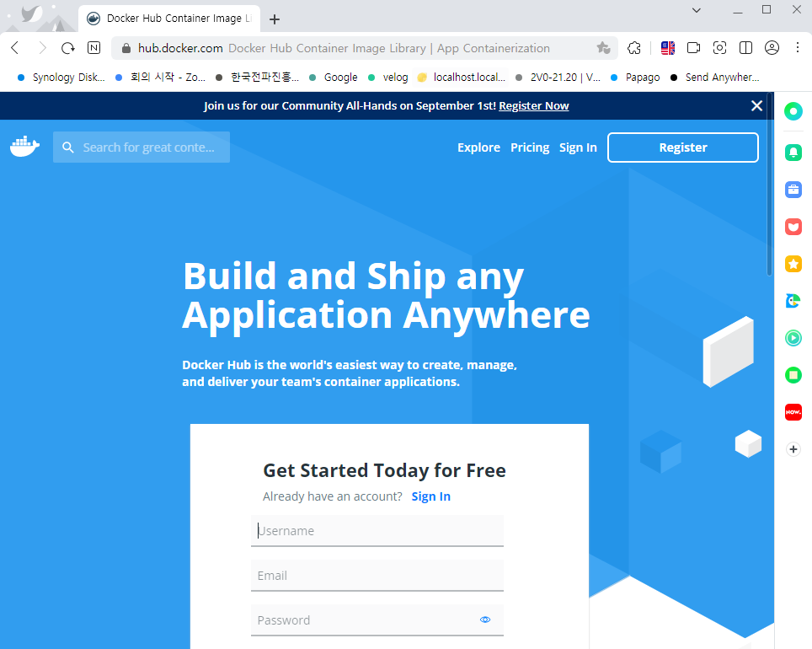The width and height of the screenshot is (812, 649).
Task: Take a screen capture using the capture icon
Action: point(720,48)
